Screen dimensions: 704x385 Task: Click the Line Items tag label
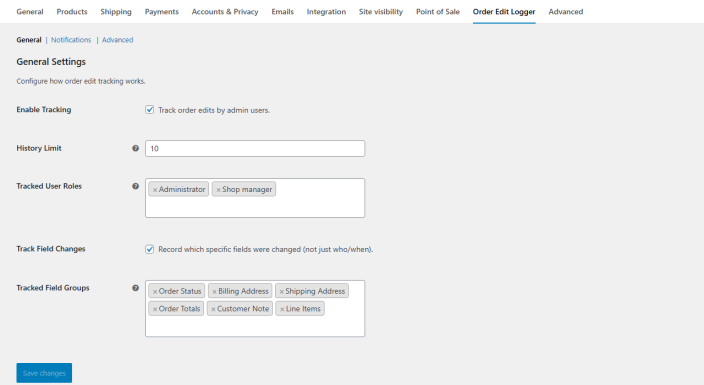[x=304, y=309]
